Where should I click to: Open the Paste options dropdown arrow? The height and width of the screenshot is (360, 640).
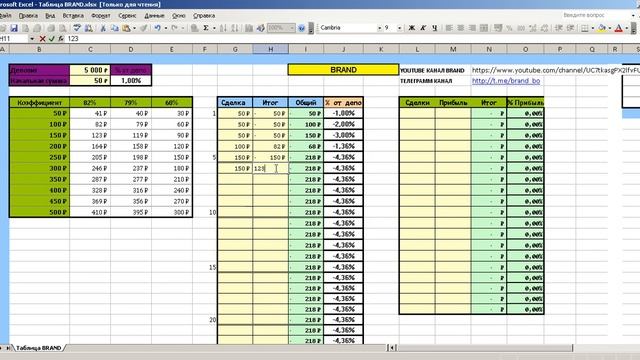[x=134, y=28]
